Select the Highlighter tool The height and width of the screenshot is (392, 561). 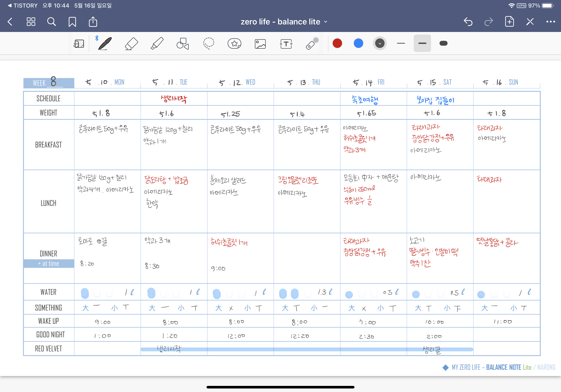(157, 43)
